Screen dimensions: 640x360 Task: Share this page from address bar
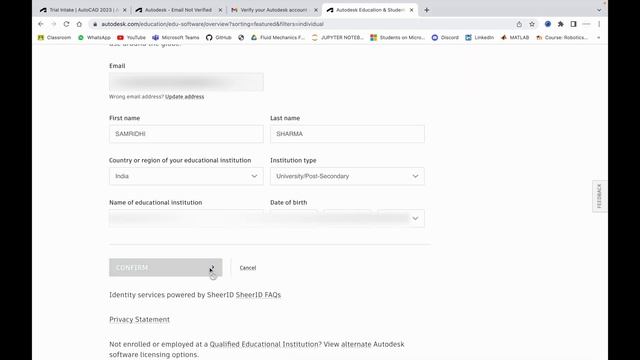519,24
